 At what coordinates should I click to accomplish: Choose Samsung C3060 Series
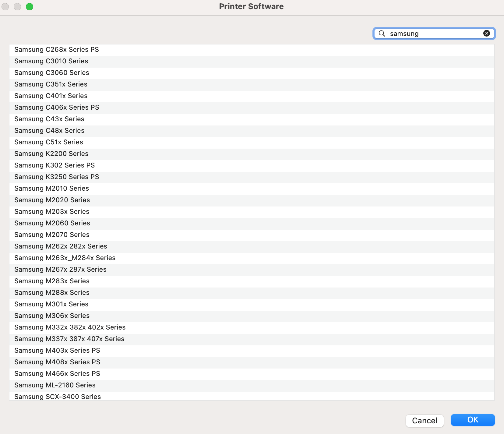tap(252, 73)
